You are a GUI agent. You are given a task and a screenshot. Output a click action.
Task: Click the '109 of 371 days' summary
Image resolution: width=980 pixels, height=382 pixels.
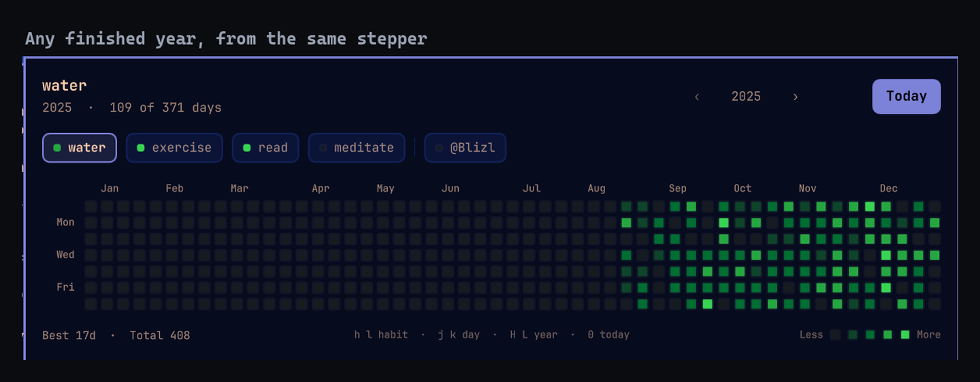165,108
